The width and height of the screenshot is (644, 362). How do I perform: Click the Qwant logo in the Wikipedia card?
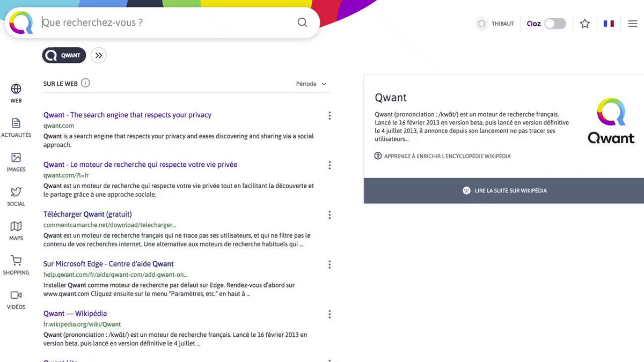click(x=611, y=121)
